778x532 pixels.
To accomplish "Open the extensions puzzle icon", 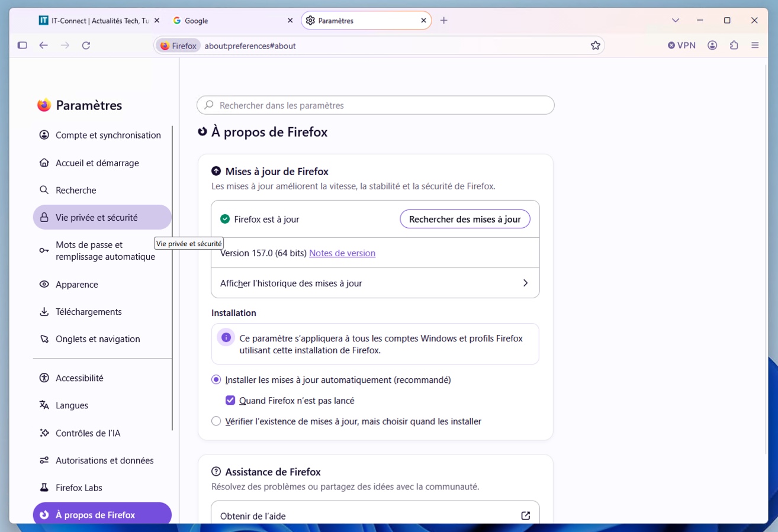I will [x=734, y=46].
